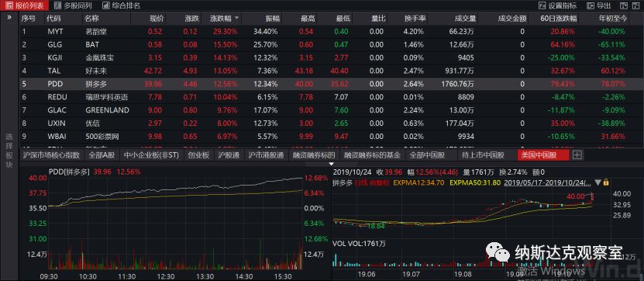644x281 pixels.
Task: Select the GLAC GREENLAND row
Action: point(332,110)
